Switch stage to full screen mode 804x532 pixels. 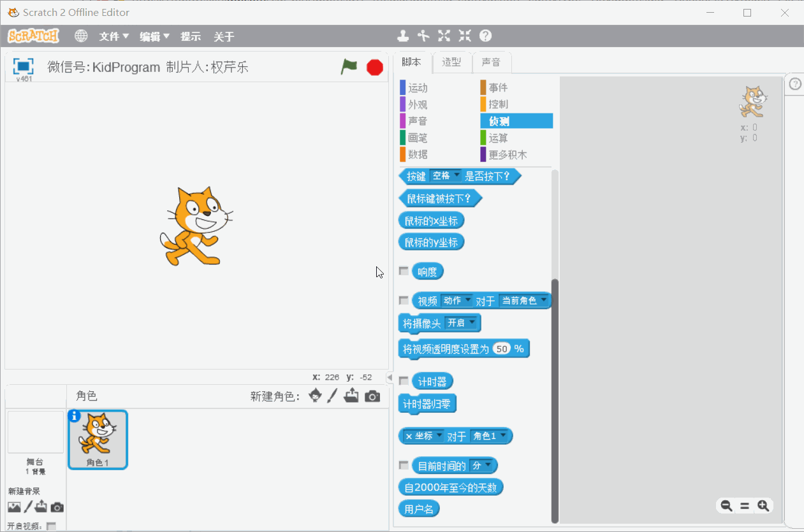24,66
